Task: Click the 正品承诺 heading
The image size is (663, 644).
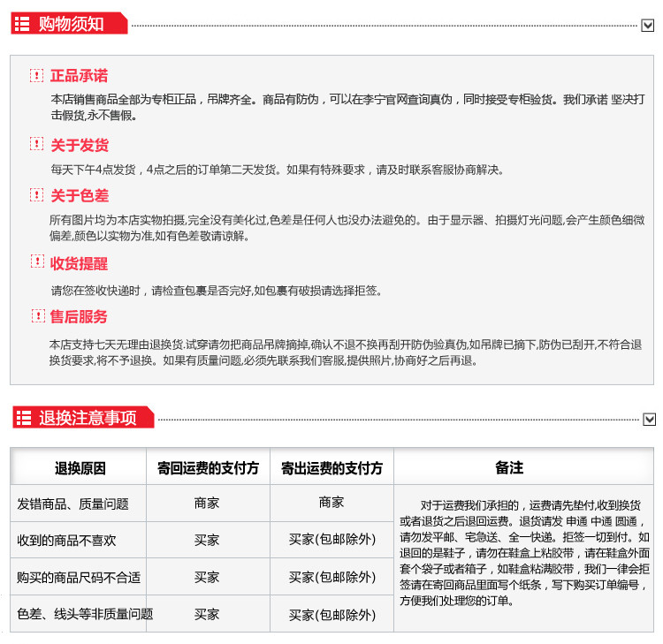Action: pos(79,76)
